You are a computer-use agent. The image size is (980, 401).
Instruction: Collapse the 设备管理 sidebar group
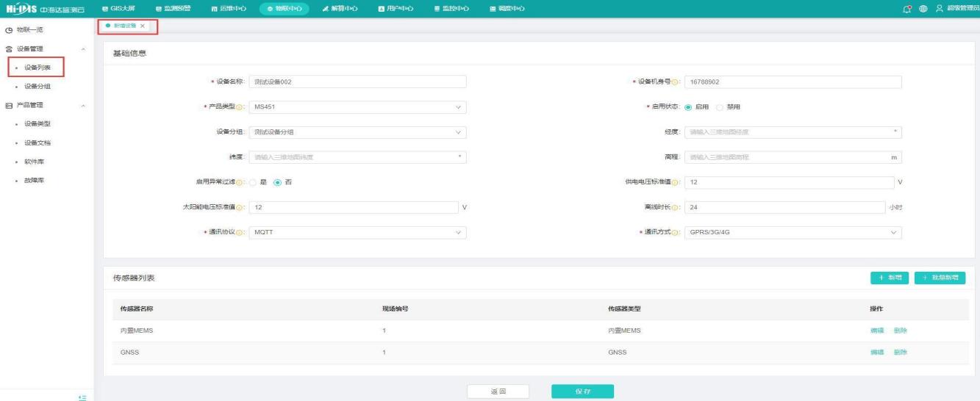pyautogui.click(x=83, y=49)
